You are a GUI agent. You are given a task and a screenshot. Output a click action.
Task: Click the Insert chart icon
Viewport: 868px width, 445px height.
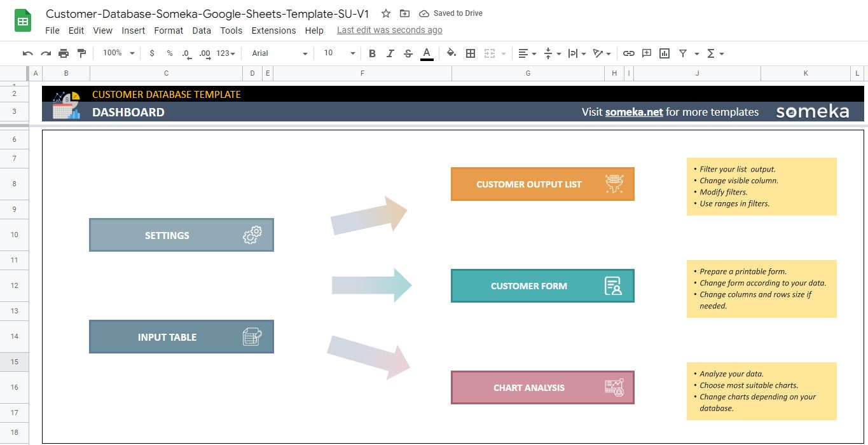pyautogui.click(x=665, y=53)
